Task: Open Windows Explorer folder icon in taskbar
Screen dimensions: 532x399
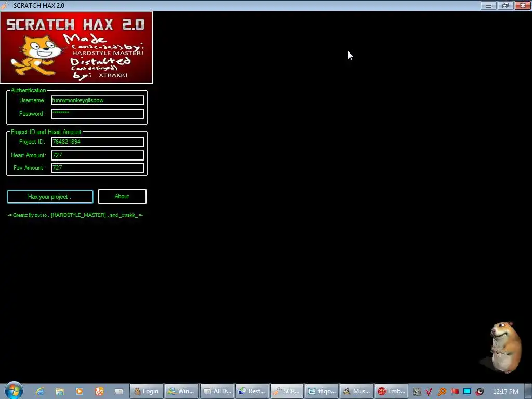Action: 60,391
